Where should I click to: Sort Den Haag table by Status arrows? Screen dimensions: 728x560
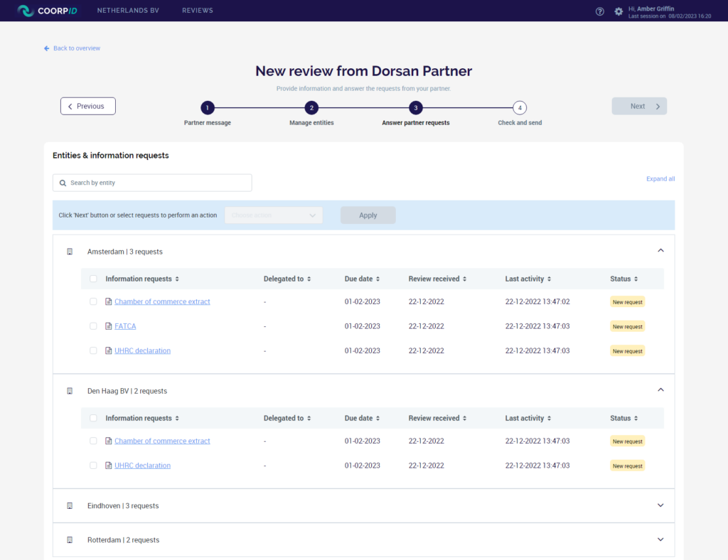tap(636, 419)
